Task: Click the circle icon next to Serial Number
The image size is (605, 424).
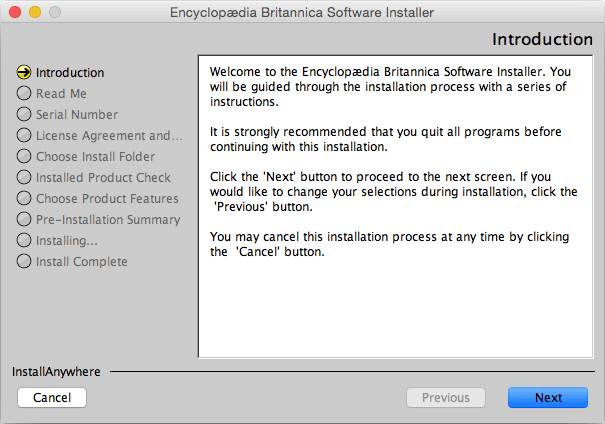Action: click(x=24, y=114)
